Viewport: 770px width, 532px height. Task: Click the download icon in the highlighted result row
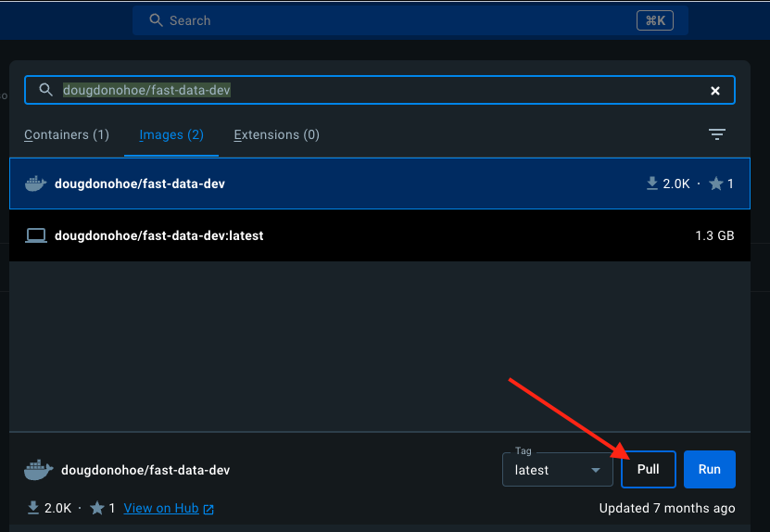tap(651, 184)
